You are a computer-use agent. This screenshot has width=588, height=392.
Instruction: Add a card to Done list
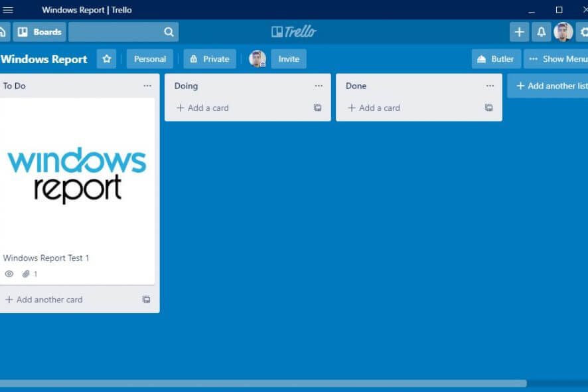click(374, 108)
